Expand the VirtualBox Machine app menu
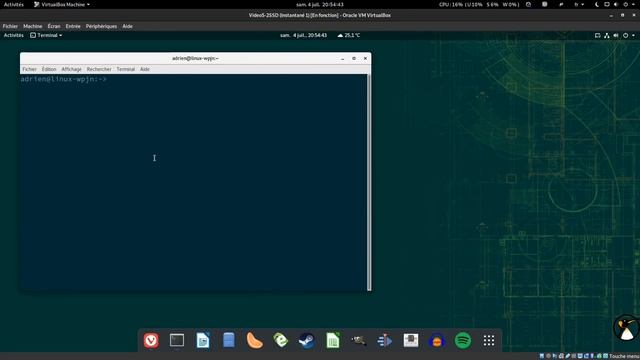640x360 pixels. click(62, 4)
